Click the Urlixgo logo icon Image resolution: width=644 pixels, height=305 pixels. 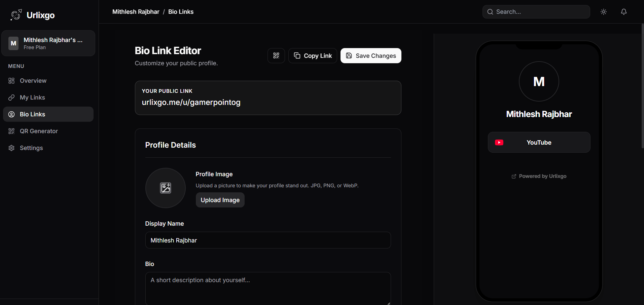[16, 15]
